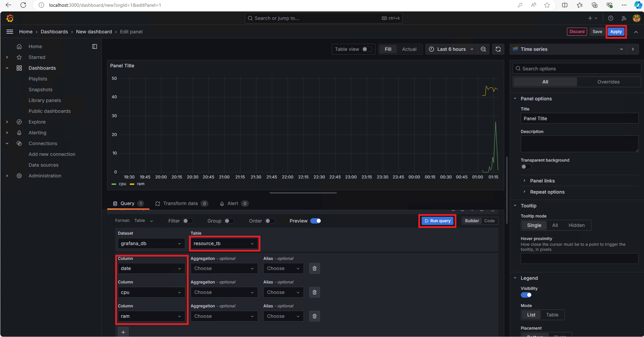Screen dimensions: 644x337
Task: Open Alerting in the sidebar
Action: [37, 133]
